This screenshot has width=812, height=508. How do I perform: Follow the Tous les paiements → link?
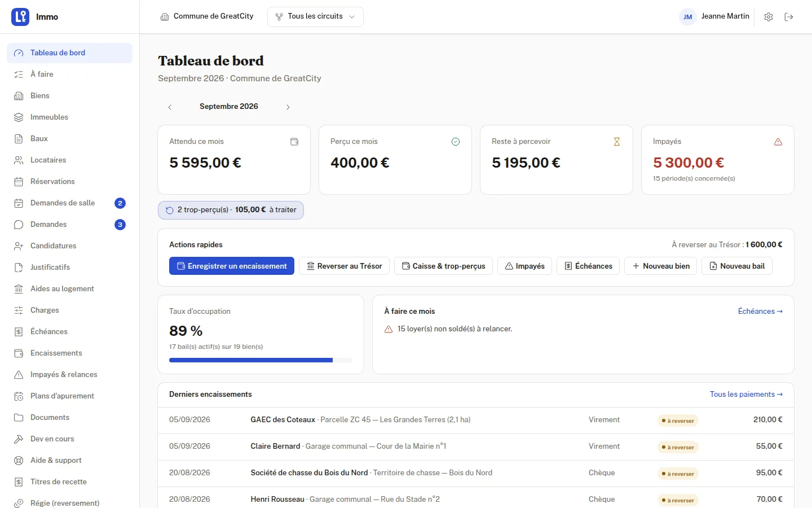(x=746, y=394)
